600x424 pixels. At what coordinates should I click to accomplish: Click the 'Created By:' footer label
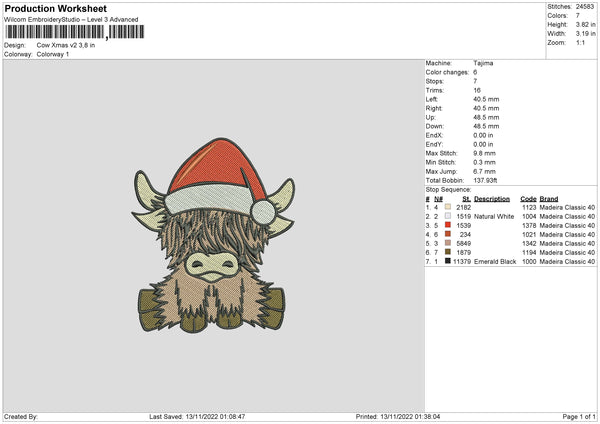point(21,416)
